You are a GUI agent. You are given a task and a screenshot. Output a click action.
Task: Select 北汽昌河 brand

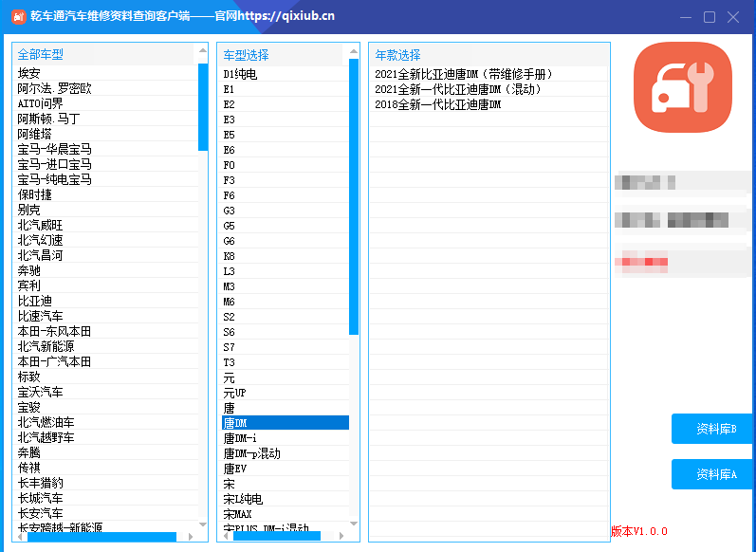[x=105, y=255]
